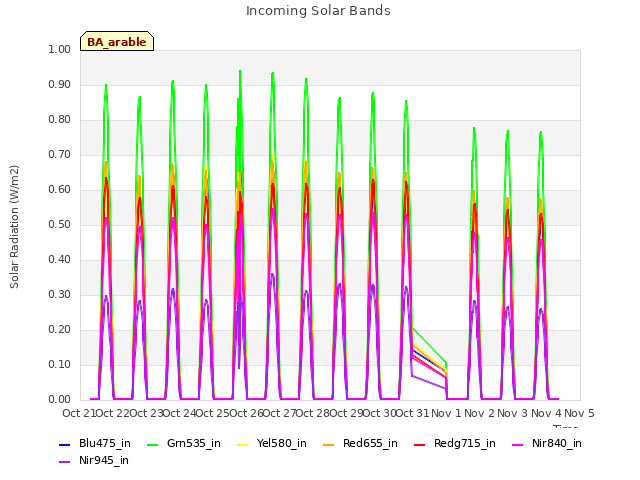Select the Yel580_in legend label
The image size is (640, 480).
click(x=282, y=443)
